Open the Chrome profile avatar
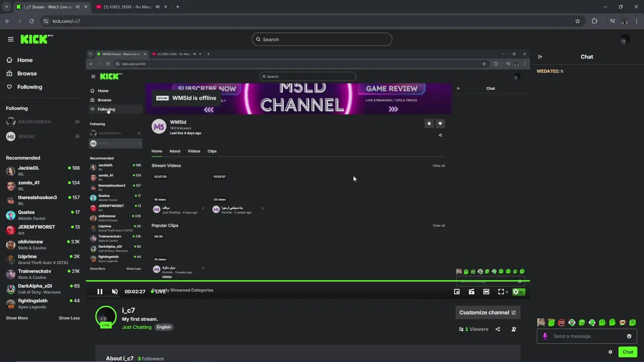The height and width of the screenshot is (362, 644). tap(624, 21)
